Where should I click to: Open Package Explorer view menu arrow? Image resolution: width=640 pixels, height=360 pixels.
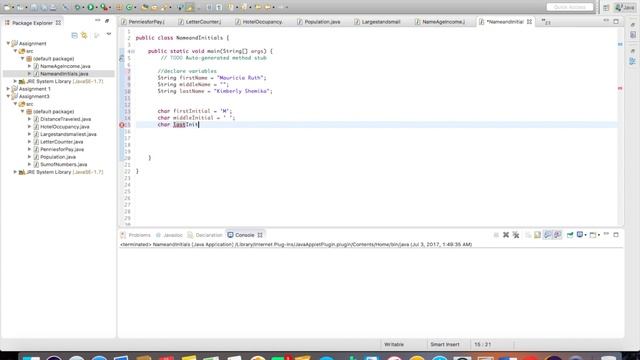click(x=109, y=35)
